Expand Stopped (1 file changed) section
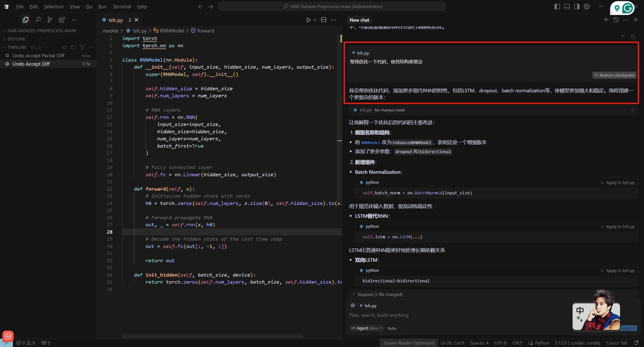The width and height of the screenshot is (644, 347). 380,294
